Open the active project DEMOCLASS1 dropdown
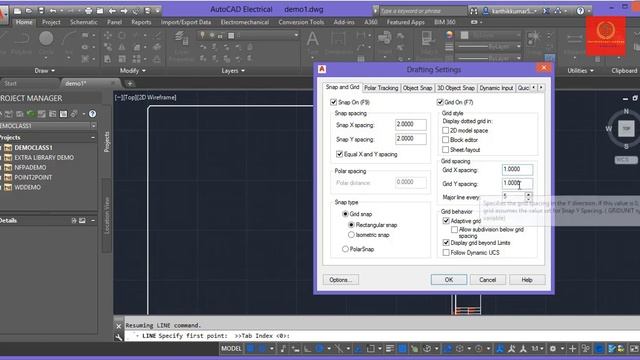This screenshot has width=640, height=360. point(93,126)
